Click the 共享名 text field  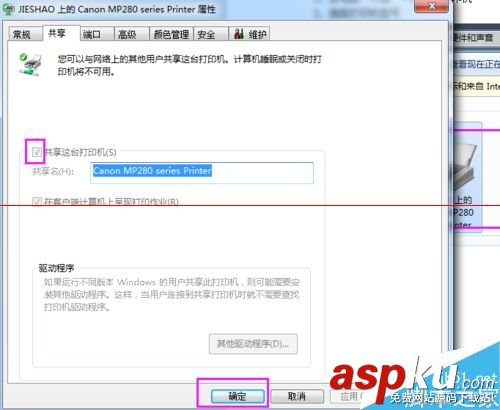click(x=202, y=172)
